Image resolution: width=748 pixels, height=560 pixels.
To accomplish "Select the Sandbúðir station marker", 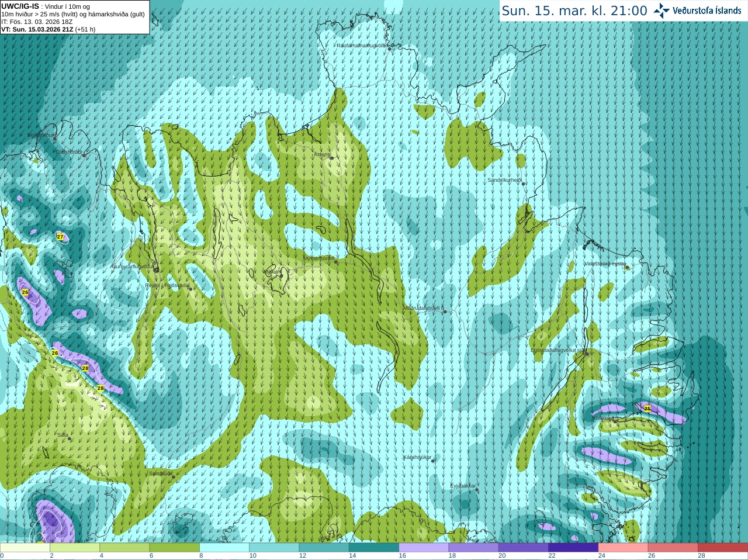I will [x=174, y=477].
